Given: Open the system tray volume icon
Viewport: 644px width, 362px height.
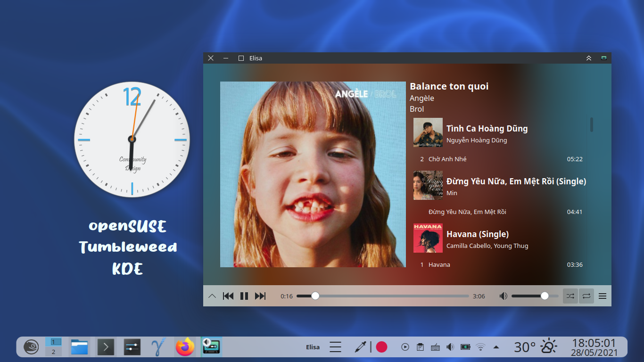Looking at the screenshot, I should [x=450, y=347].
